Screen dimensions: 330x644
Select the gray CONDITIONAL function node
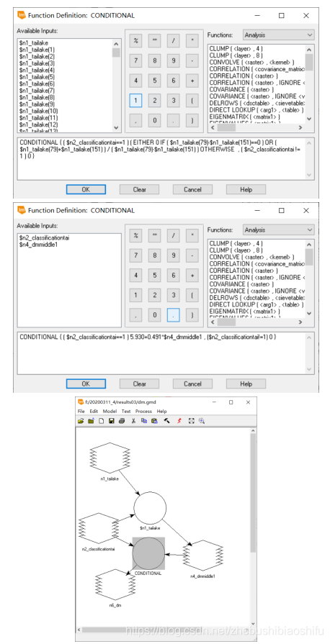(148, 553)
